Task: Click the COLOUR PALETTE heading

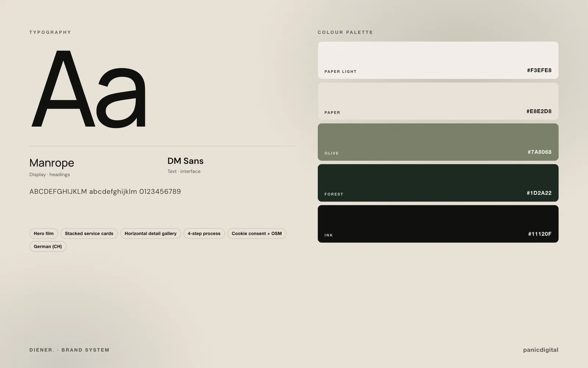Action: pyautogui.click(x=345, y=32)
